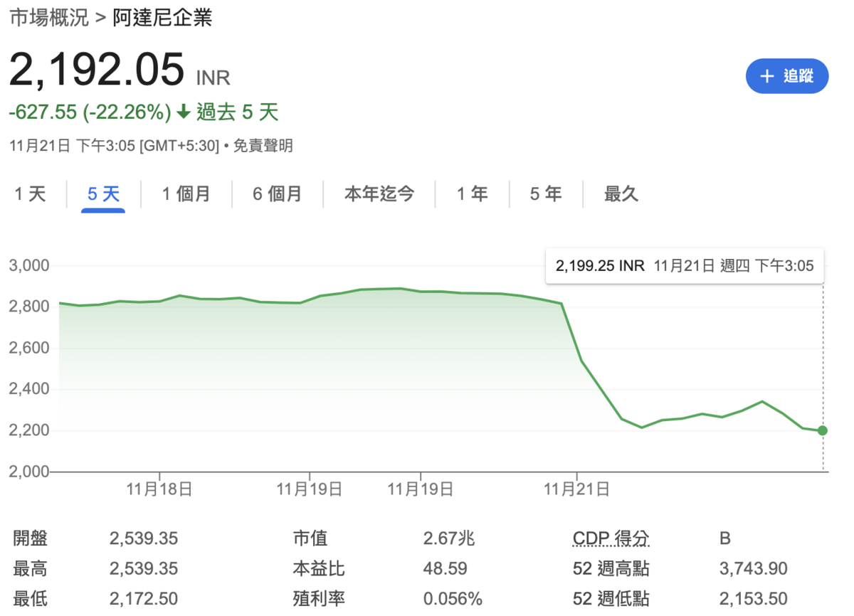Click the green end-point marker on chart
Screen dimensions: 854x616
[823, 430]
